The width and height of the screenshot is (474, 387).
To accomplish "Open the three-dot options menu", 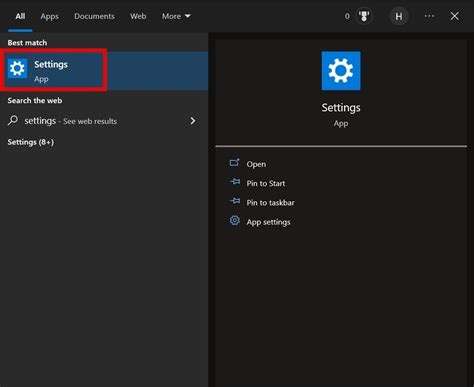I will pyautogui.click(x=429, y=16).
